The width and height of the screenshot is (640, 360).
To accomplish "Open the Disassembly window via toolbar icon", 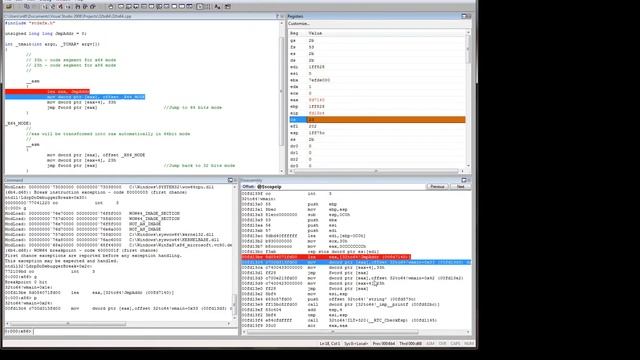I will click(167, 7).
